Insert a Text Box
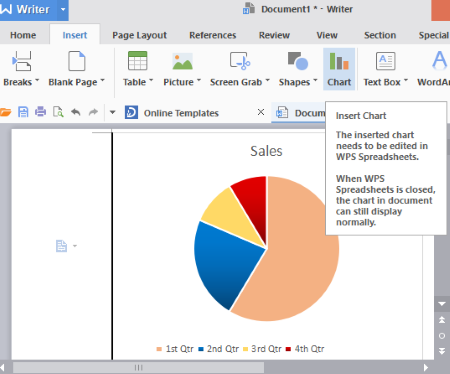This screenshot has height=374, width=450. 385,69
